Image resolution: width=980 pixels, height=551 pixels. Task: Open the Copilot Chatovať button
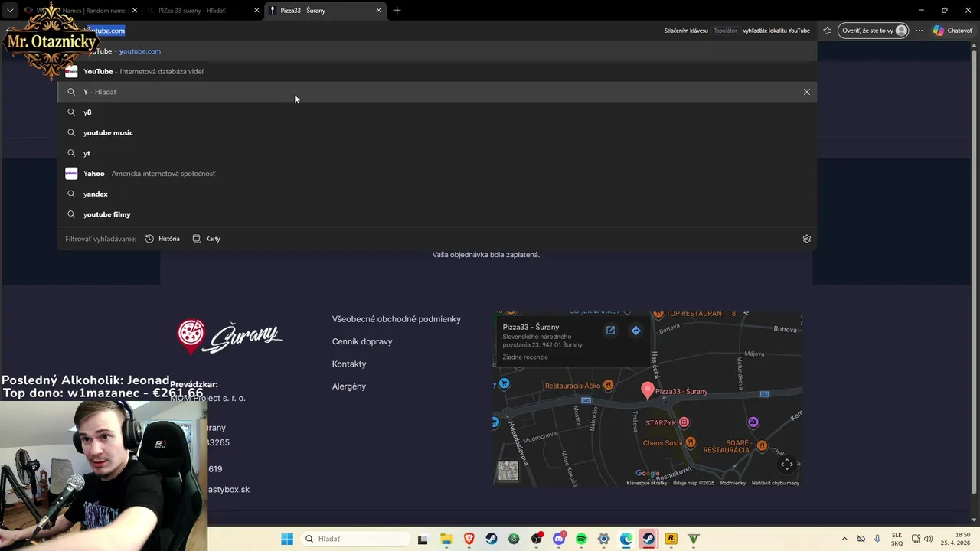point(952,31)
